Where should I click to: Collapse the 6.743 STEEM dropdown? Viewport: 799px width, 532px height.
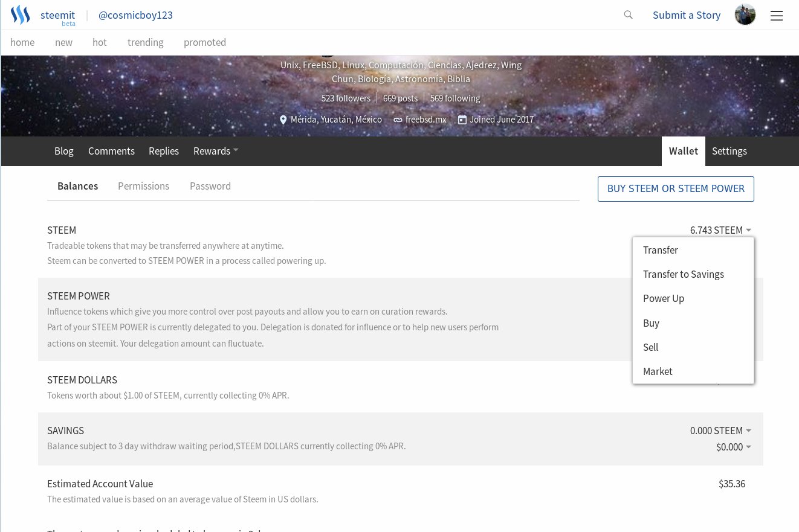[x=720, y=230]
